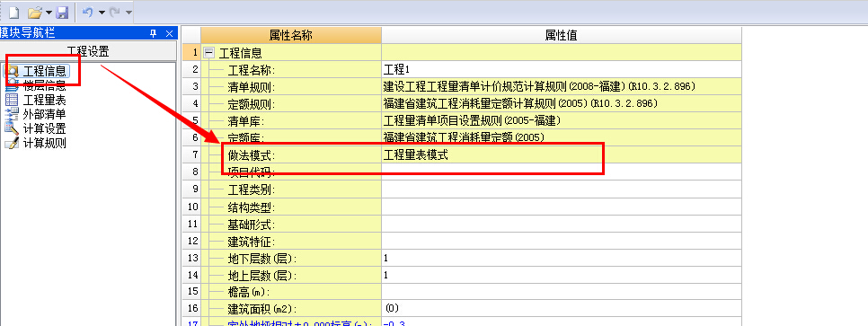Collapse the 工程信息 group in the table

[x=208, y=53]
